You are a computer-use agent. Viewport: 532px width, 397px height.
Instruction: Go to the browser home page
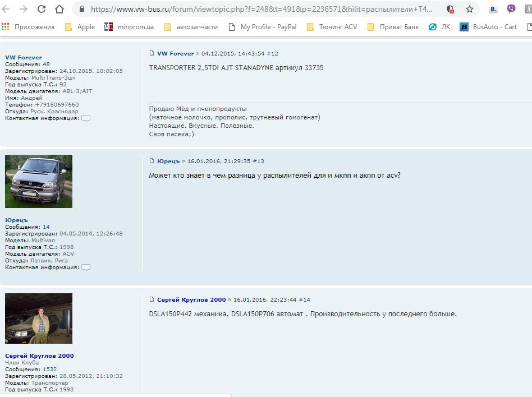[x=59, y=9]
